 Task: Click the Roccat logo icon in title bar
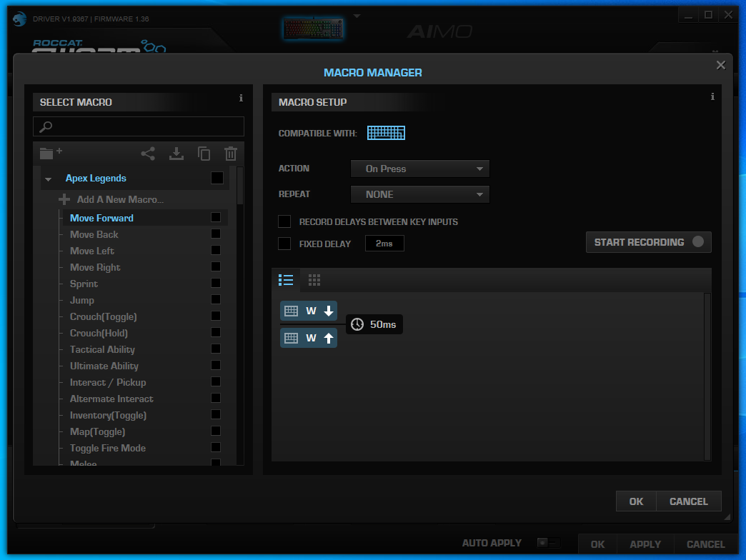click(19, 19)
